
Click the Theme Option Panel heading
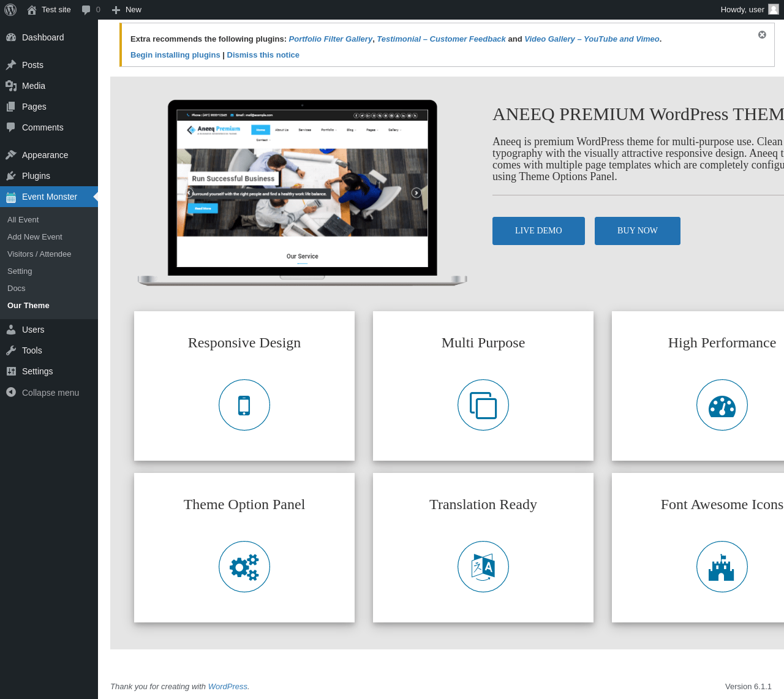244,504
